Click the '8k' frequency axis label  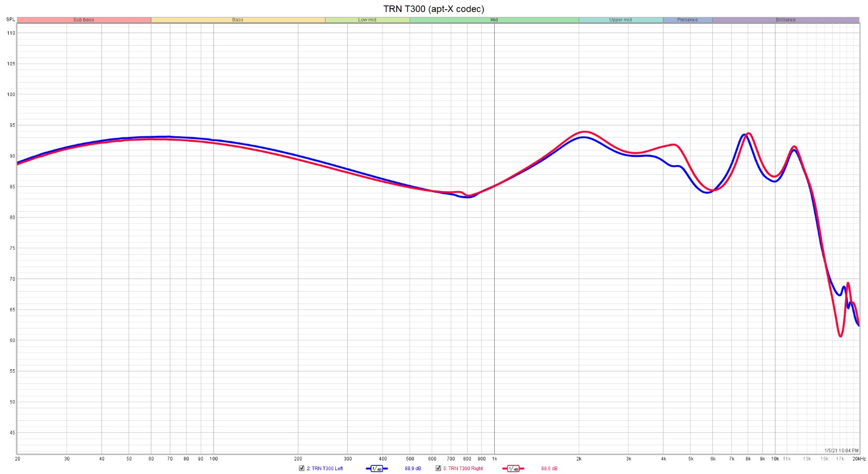[x=748, y=459]
